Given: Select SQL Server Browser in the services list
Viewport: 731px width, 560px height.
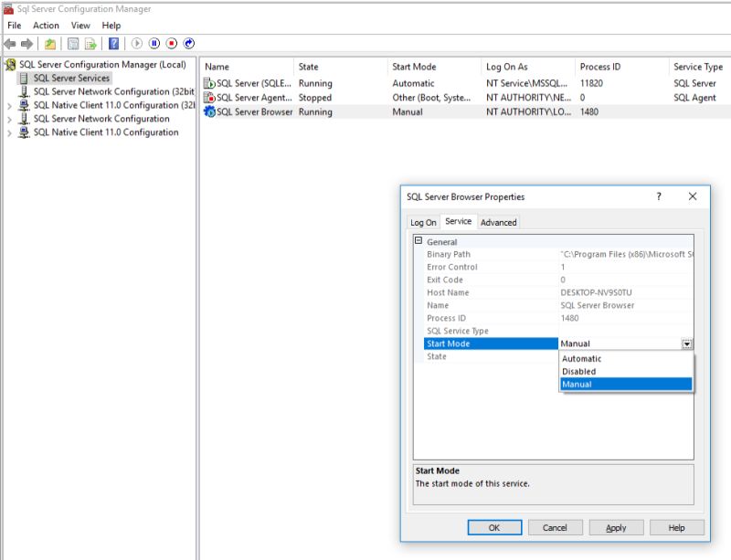Looking at the screenshot, I should coord(256,111).
